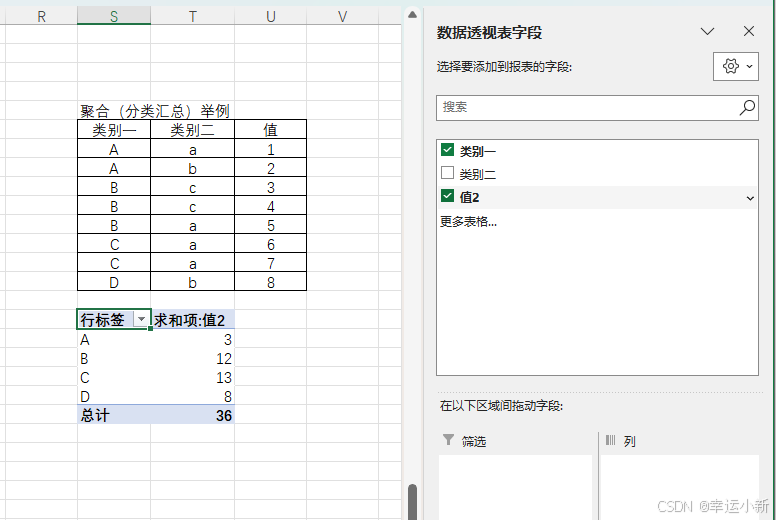
Task: Check the 类别二 field checkbox
Action: pyautogui.click(x=447, y=173)
